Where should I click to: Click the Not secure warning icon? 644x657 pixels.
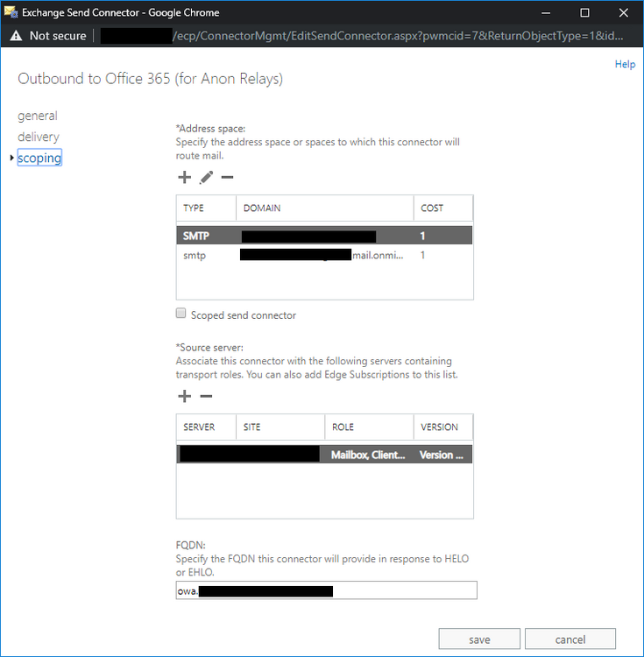[x=16, y=36]
